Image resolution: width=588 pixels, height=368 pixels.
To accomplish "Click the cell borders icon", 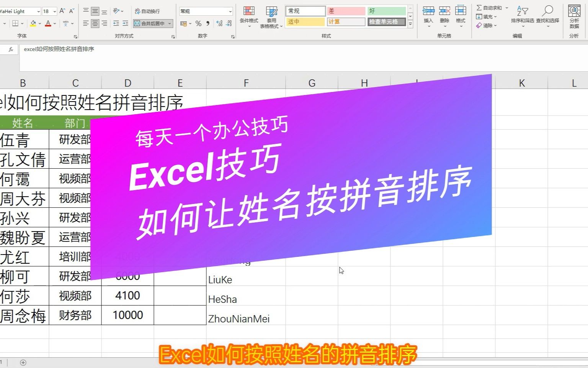I will coord(15,23).
